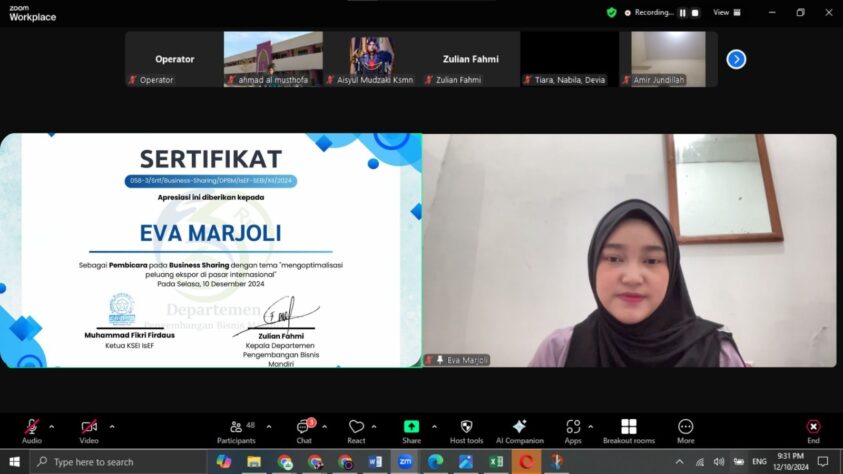Open Host tools shield icon

click(x=466, y=430)
